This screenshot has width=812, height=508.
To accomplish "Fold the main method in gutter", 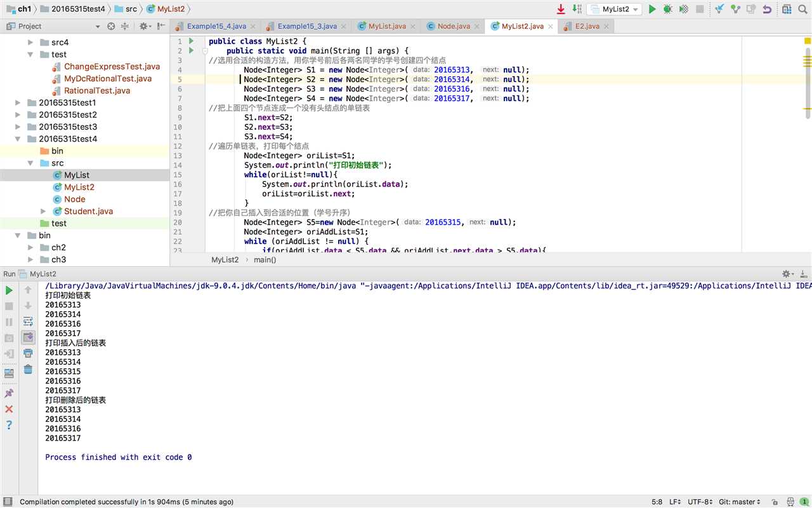I will [205, 50].
